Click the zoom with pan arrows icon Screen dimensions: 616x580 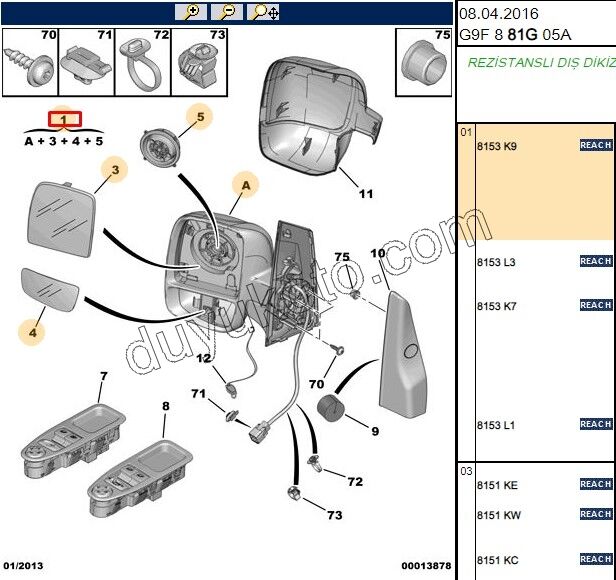pos(265,12)
